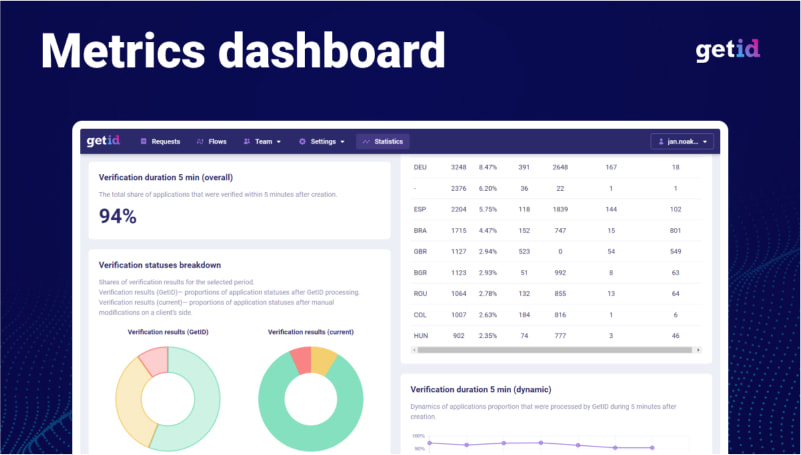Click the DEU country row label
Image resolution: width=801 pixels, height=455 pixels.
[420, 167]
